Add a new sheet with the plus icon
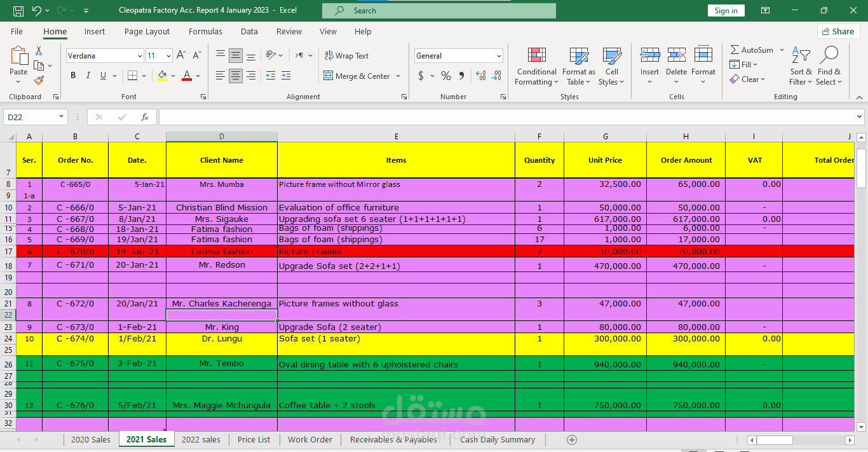868x452 pixels. (571, 440)
